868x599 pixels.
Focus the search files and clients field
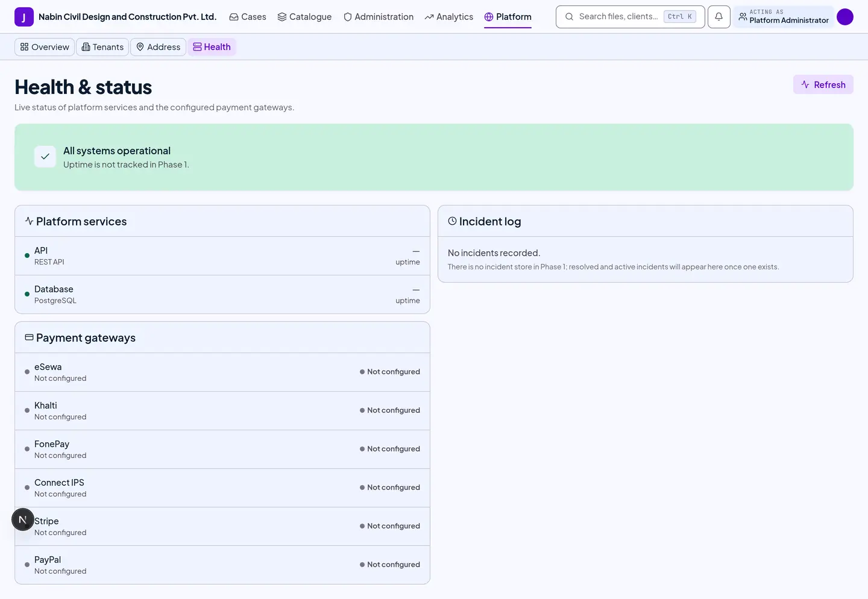(x=630, y=17)
